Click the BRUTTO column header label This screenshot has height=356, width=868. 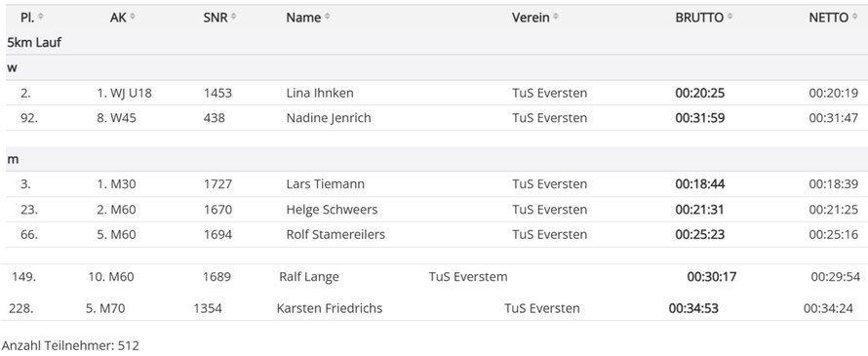pyautogui.click(x=699, y=18)
